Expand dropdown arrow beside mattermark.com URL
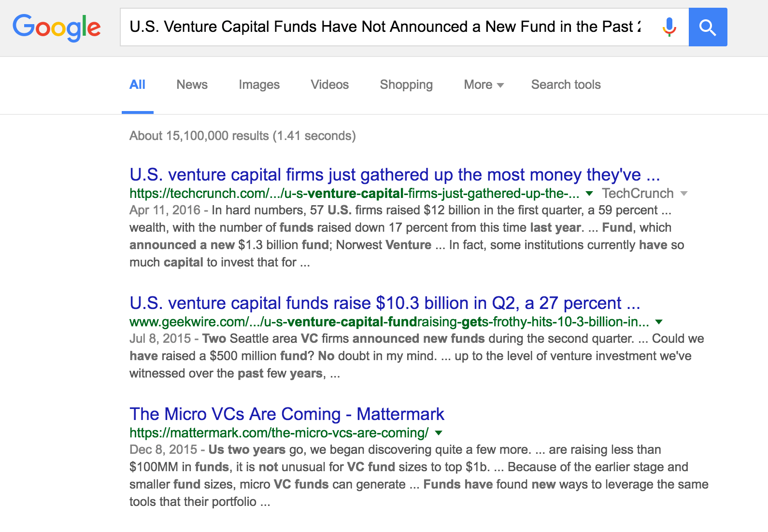 click(x=439, y=433)
